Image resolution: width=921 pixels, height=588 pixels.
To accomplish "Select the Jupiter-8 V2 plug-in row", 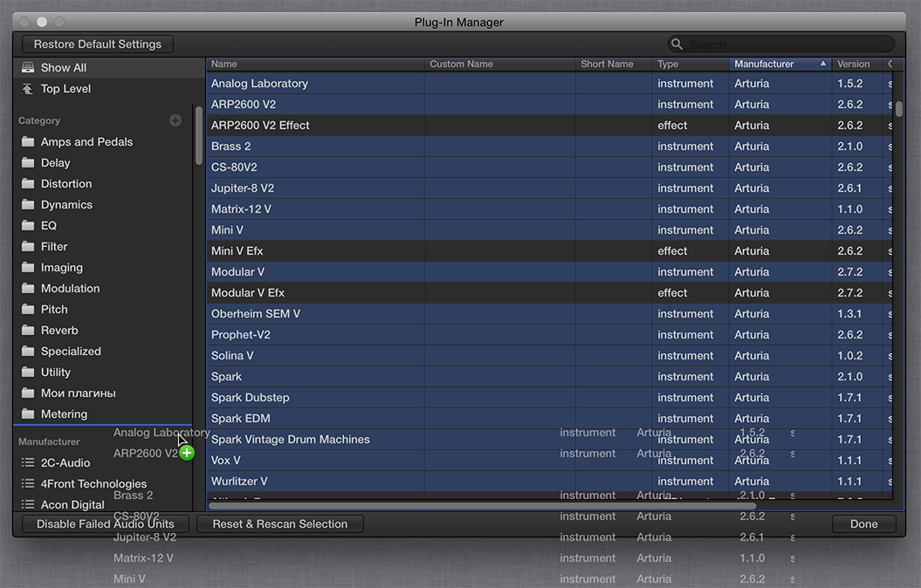I will (549, 188).
